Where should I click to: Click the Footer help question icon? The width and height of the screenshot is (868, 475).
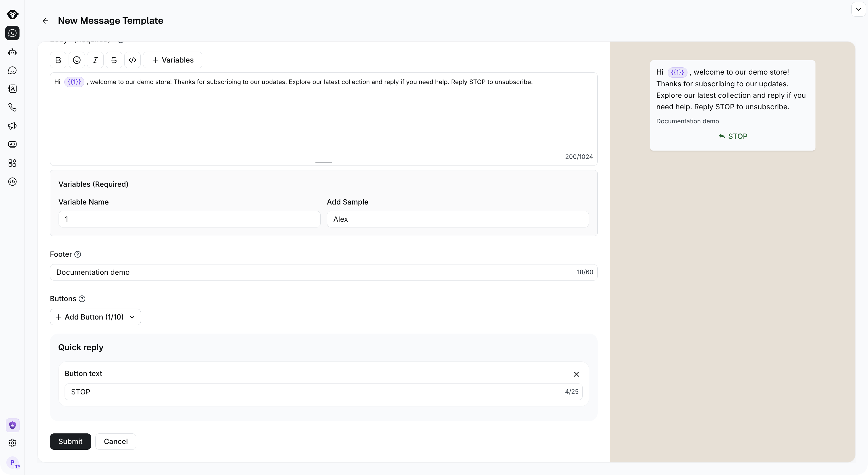tap(77, 254)
